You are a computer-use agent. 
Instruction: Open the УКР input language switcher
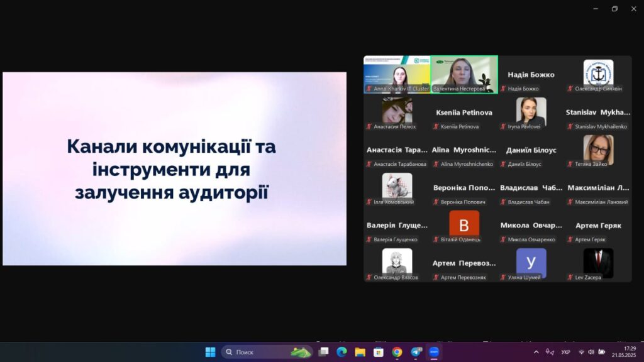click(566, 352)
